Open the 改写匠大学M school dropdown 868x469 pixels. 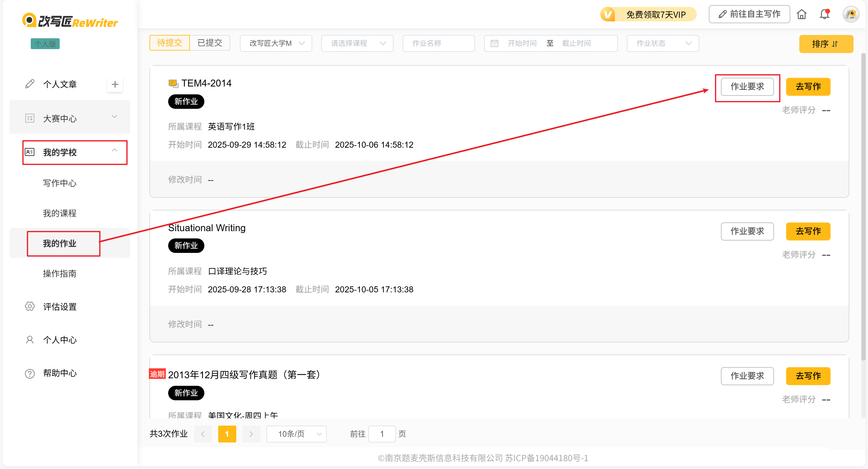tap(276, 43)
